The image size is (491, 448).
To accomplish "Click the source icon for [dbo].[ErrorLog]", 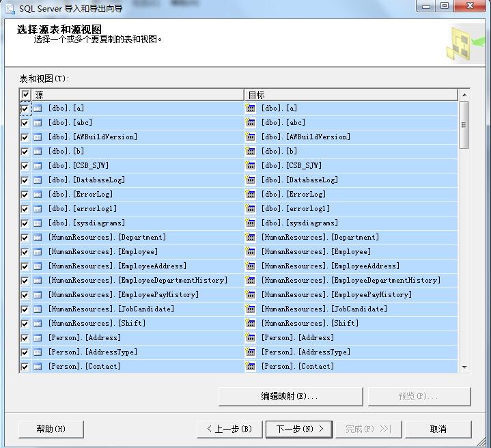I will 38,195.
